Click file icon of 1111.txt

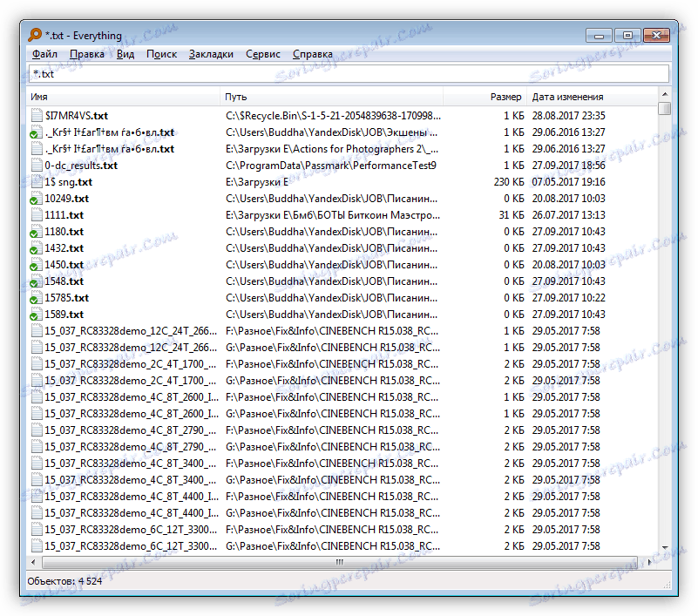pyautogui.click(x=37, y=215)
